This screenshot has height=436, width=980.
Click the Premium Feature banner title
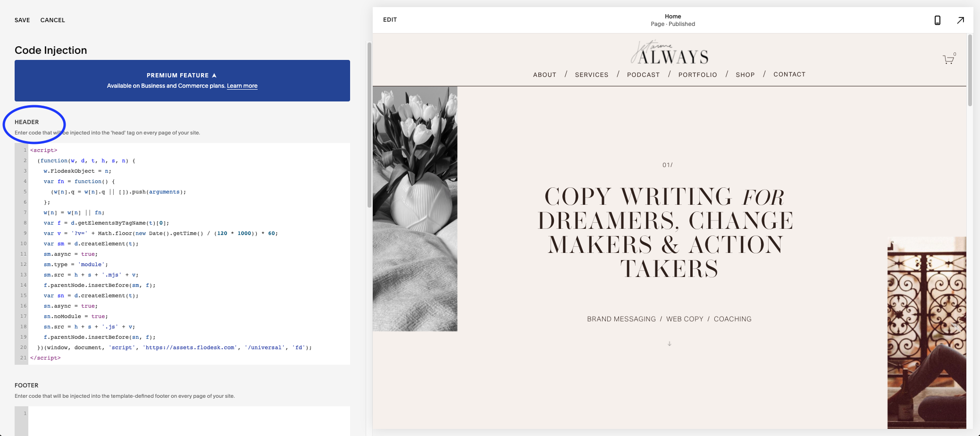[x=177, y=75]
